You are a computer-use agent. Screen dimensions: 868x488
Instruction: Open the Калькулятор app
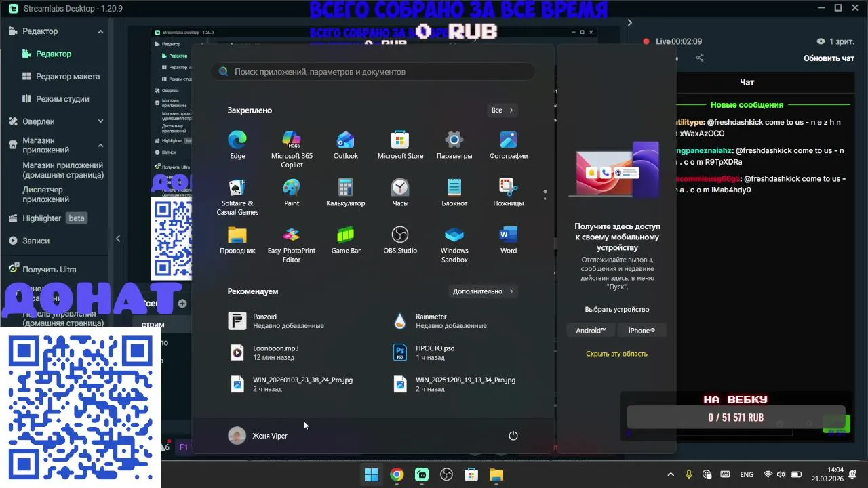tap(346, 192)
